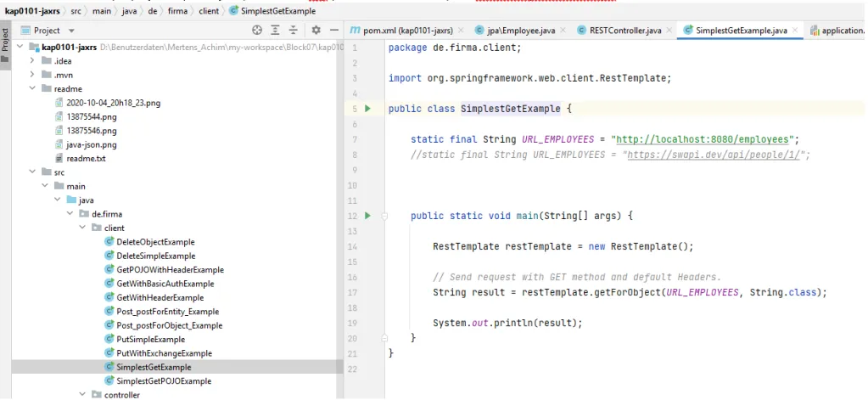Image resolution: width=868 pixels, height=400 pixels.
Task: Click the Select Opened File locate icon
Action: coord(257,31)
